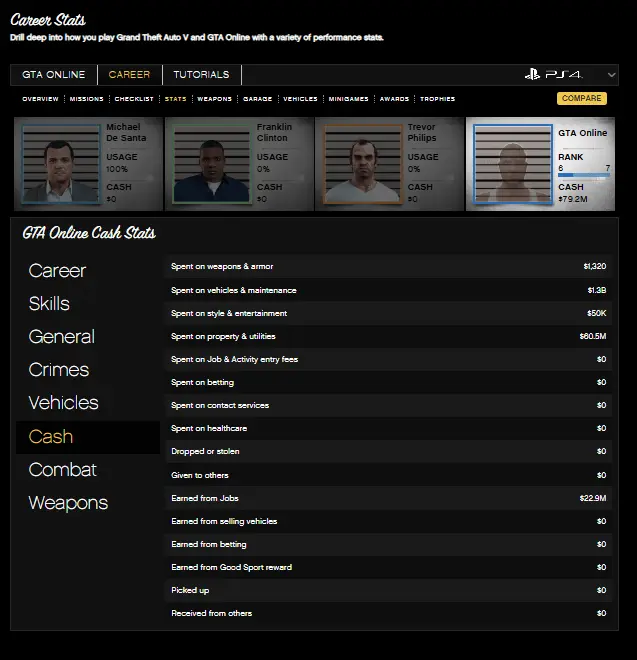Open the MINIGAMES submenu item
The image size is (637, 660).
pyautogui.click(x=348, y=99)
